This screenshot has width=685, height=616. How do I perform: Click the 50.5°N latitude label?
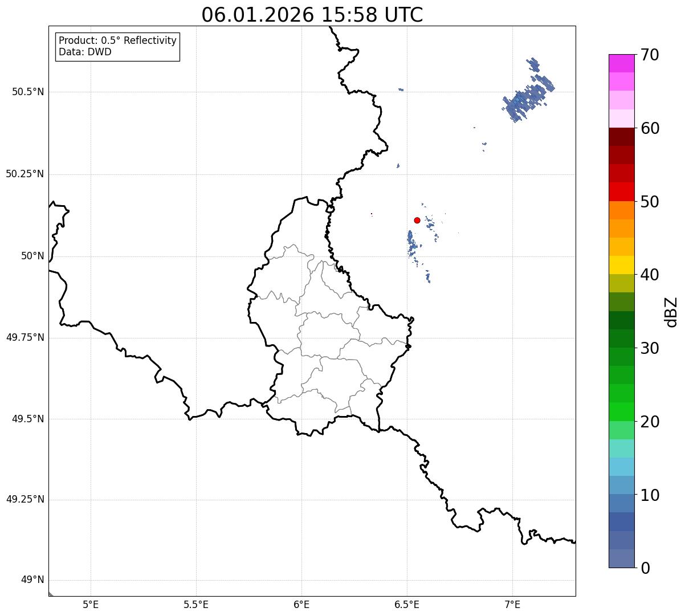[28, 92]
